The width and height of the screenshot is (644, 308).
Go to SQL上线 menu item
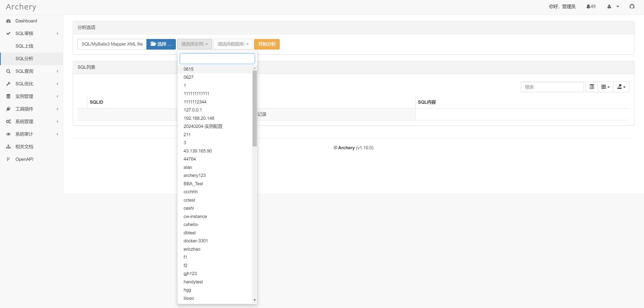pos(24,46)
